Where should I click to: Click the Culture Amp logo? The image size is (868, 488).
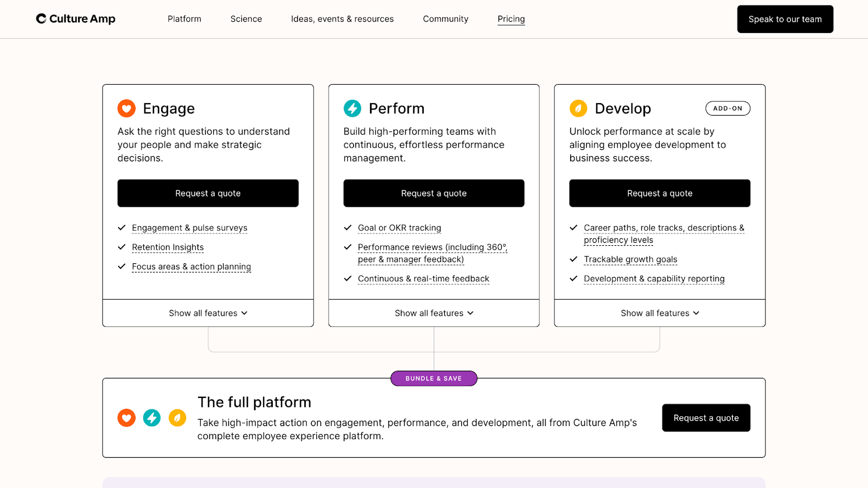point(75,19)
